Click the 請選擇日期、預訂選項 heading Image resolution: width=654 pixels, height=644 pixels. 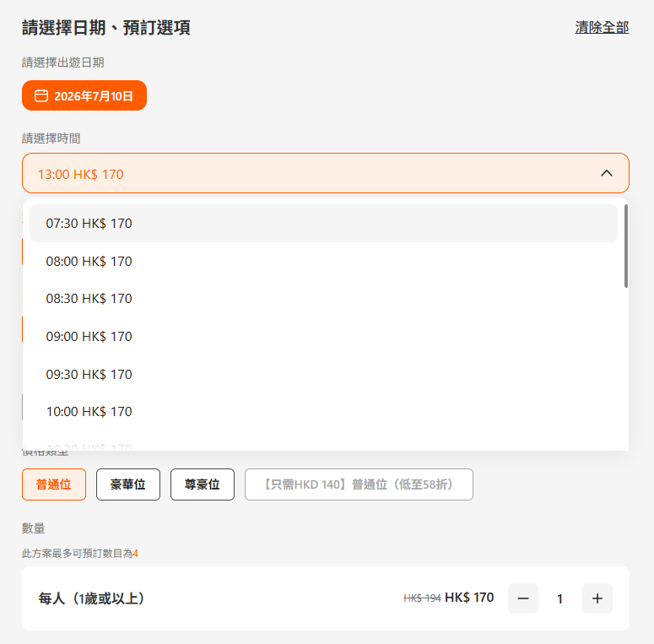pos(106,28)
